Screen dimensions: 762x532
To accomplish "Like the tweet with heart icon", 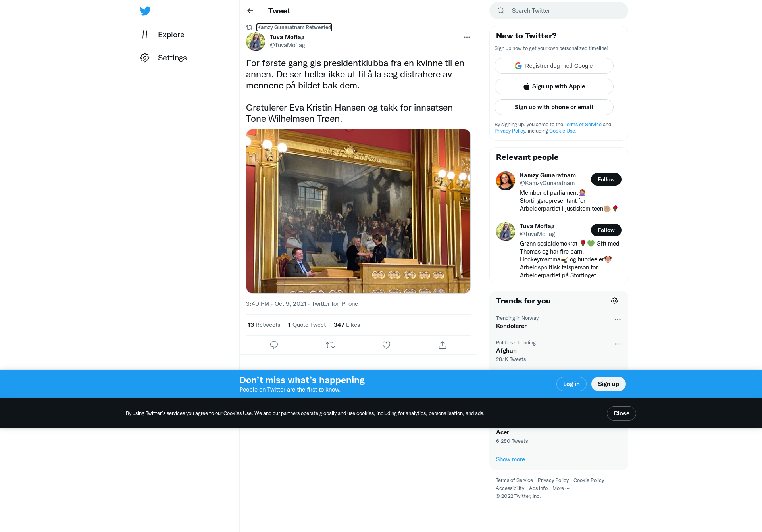I will pyautogui.click(x=386, y=345).
